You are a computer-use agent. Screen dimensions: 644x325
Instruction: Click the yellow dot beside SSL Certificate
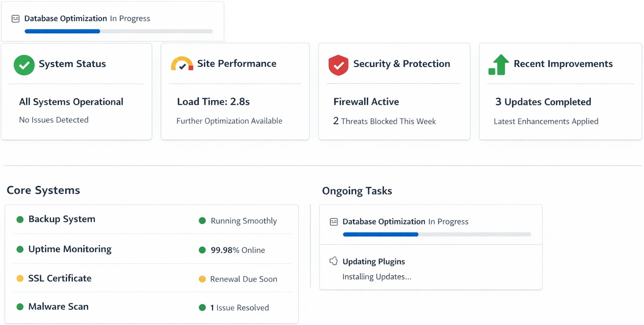pos(20,278)
